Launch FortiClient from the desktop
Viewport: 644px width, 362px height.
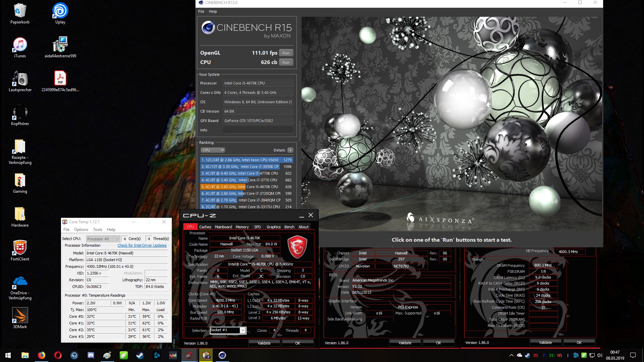(x=20, y=251)
